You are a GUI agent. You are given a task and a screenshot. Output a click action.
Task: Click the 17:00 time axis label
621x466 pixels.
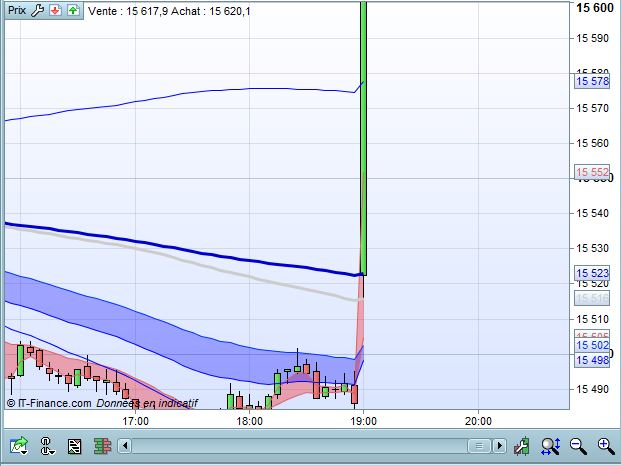point(135,421)
